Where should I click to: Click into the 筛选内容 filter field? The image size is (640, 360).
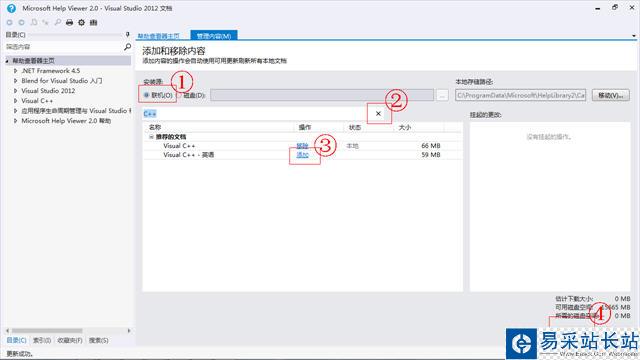coord(64,47)
